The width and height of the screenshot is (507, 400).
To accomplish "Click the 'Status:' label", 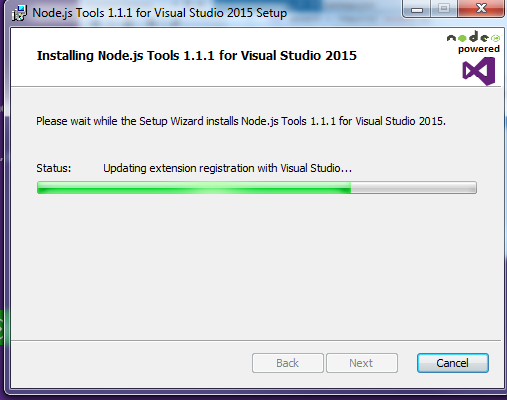I will 54,168.
